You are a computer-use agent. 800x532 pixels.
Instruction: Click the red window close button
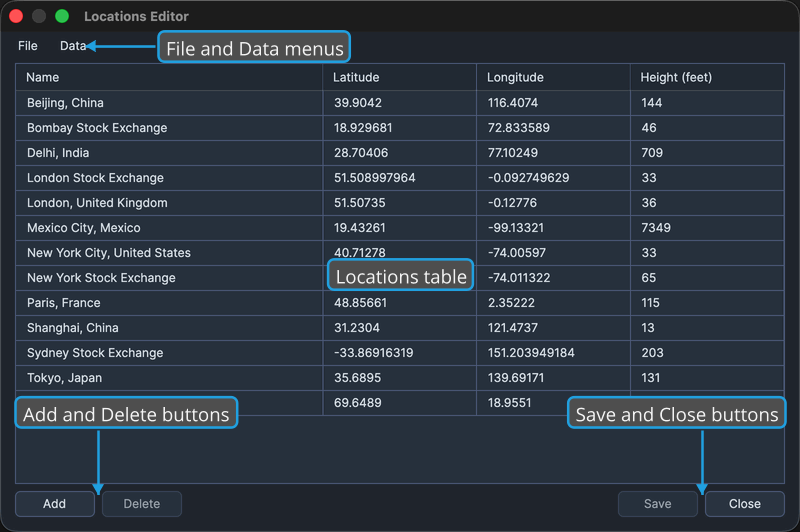pyautogui.click(x=16, y=16)
